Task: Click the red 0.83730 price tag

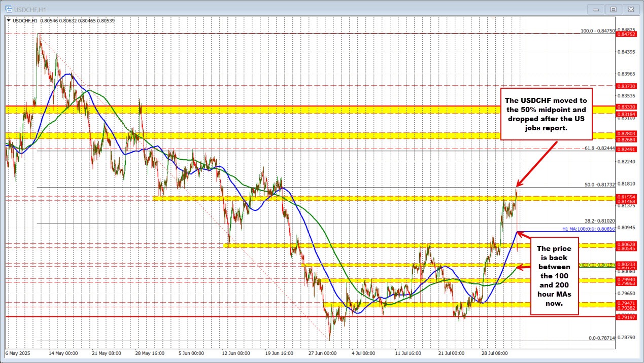Action: click(x=627, y=87)
